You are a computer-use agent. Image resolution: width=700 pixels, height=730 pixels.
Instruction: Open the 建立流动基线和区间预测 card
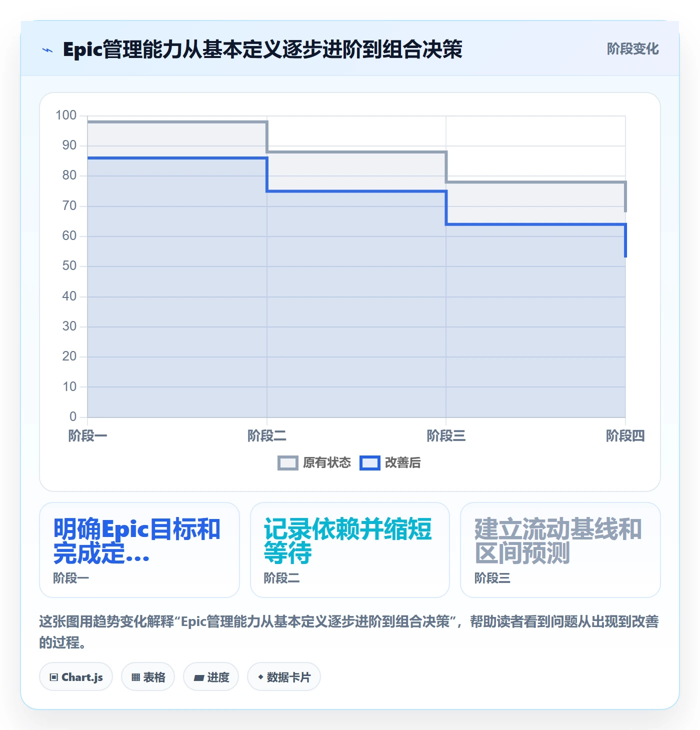click(x=560, y=550)
